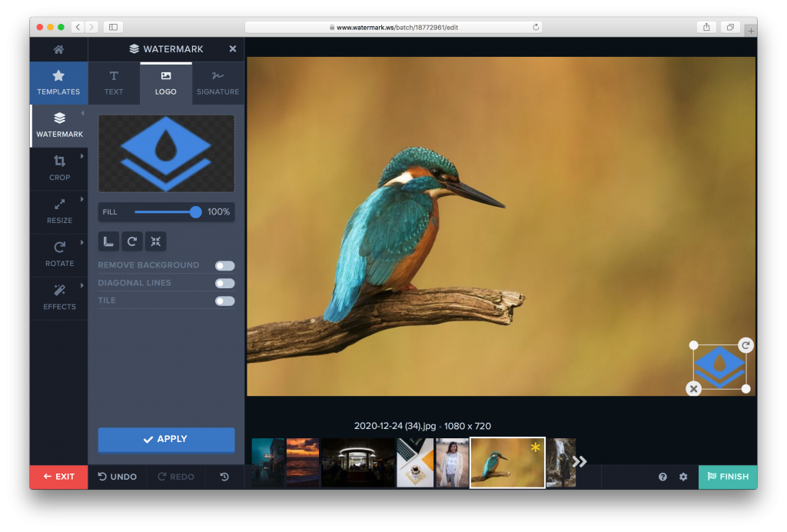The image size is (787, 532).
Task: Go to home via house icon
Action: 58,49
